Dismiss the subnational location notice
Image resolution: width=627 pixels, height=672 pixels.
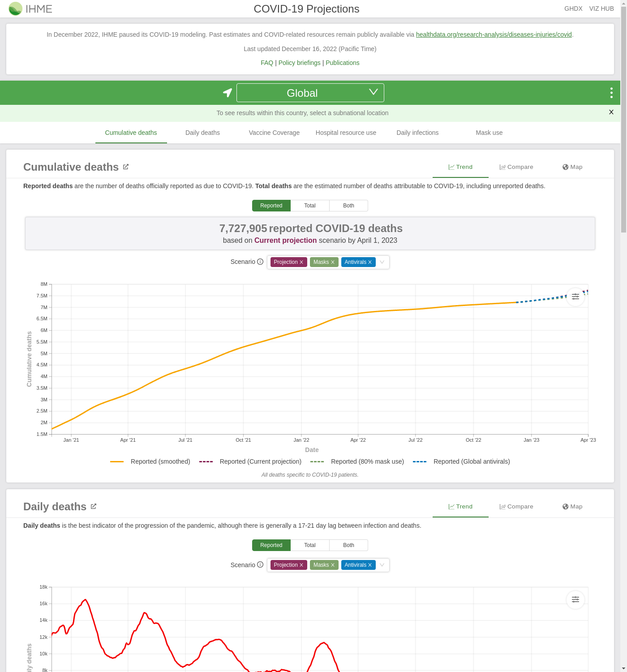[611, 112]
